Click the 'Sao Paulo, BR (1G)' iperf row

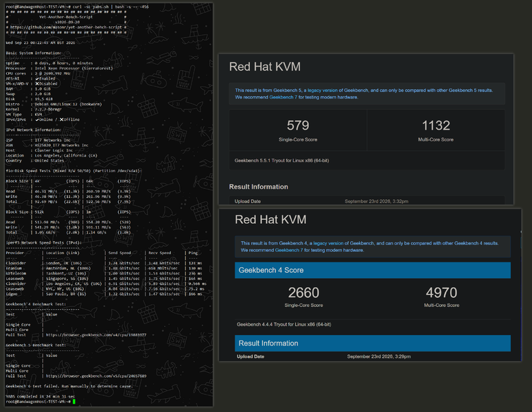click(104, 294)
